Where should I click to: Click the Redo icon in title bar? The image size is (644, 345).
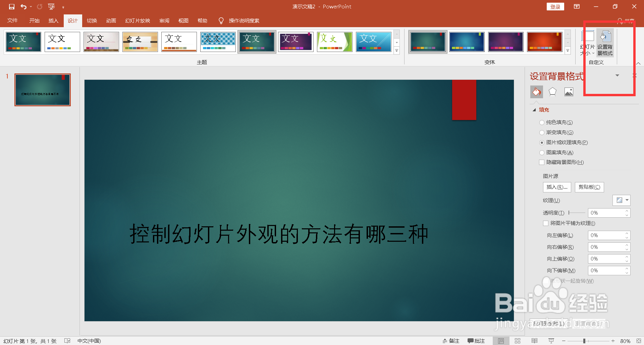(x=40, y=7)
